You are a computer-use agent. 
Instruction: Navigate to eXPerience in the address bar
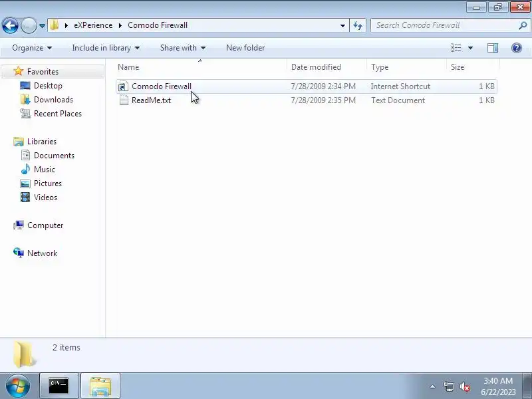pos(93,25)
